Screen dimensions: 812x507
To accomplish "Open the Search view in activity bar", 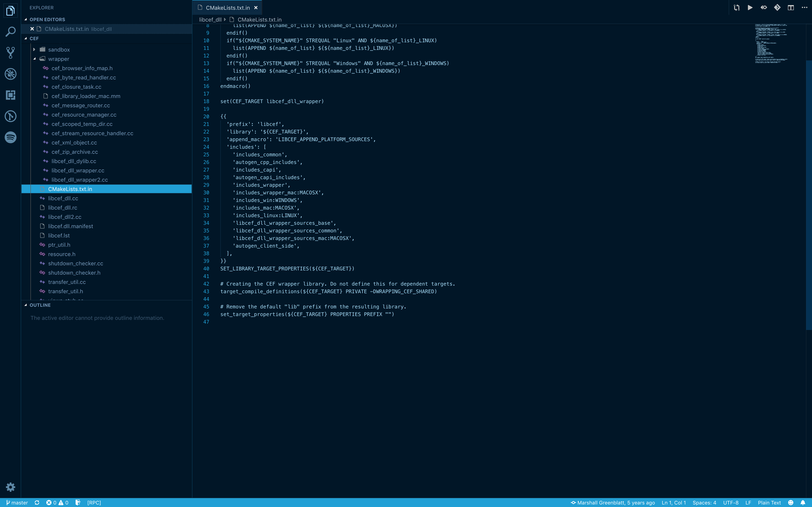I will (x=10, y=32).
